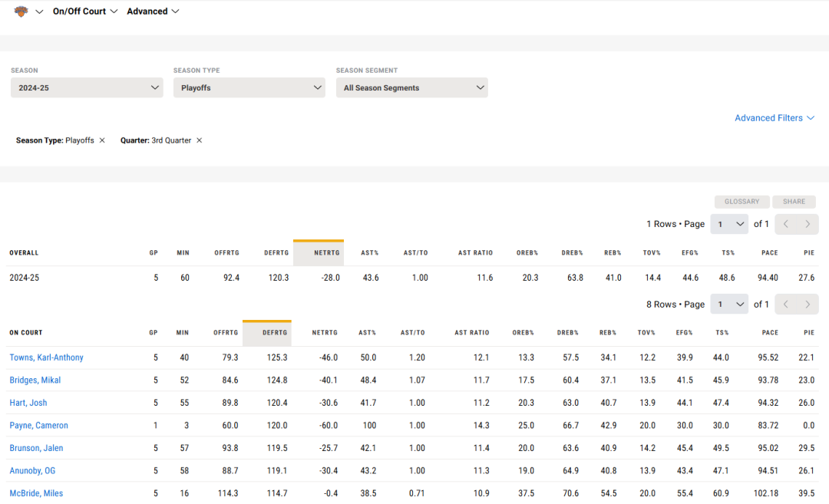Go to next page in Overall table
This screenshot has height=504, width=829.
click(808, 224)
